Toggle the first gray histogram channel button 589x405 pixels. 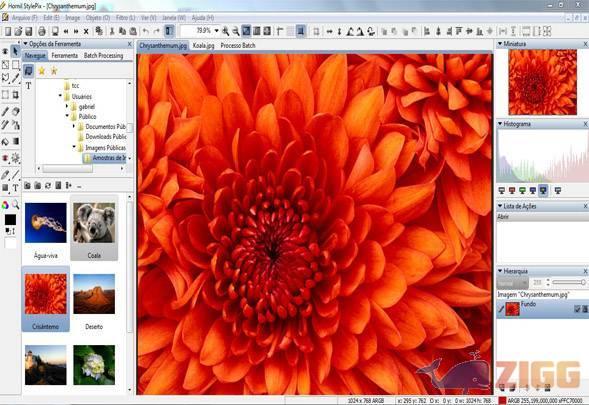[x=501, y=191]
